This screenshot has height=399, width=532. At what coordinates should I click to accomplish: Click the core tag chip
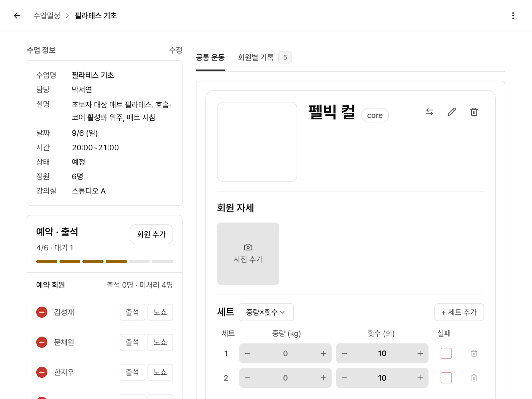click(375, 115)
